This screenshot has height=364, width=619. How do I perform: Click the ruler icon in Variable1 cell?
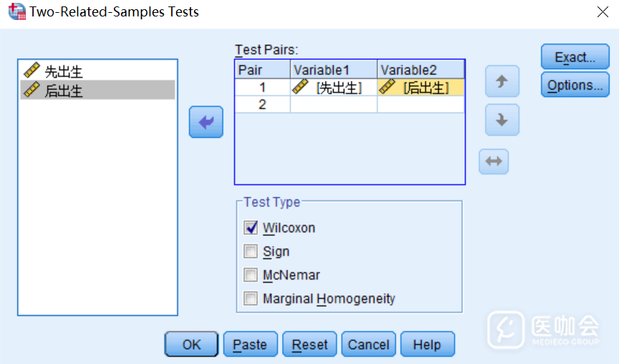coord(301,87)
